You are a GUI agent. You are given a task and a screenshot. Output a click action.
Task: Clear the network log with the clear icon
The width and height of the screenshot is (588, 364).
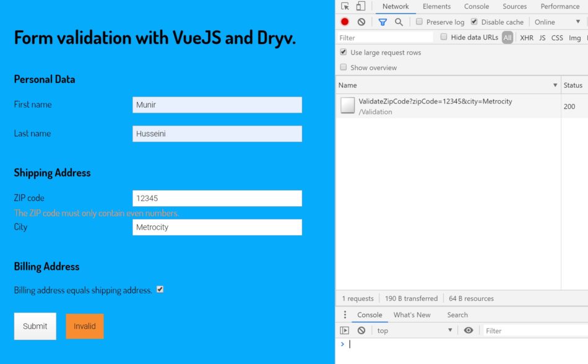click(x=361, y=22)
